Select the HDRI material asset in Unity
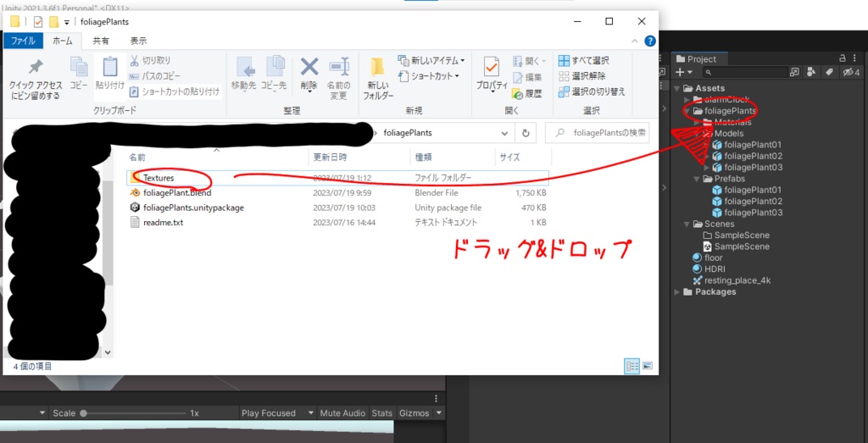 click(x=709, y=269)
